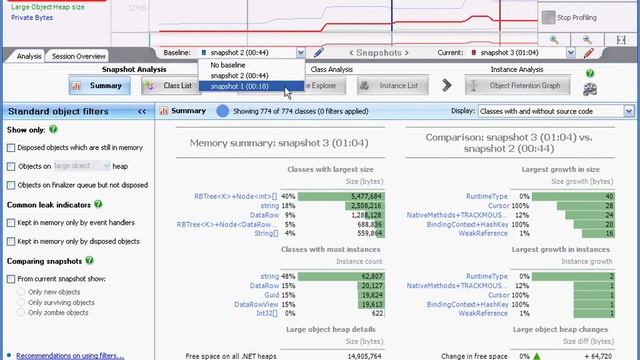Select 'No baseline' from dropdown list

tap(251, 65)
